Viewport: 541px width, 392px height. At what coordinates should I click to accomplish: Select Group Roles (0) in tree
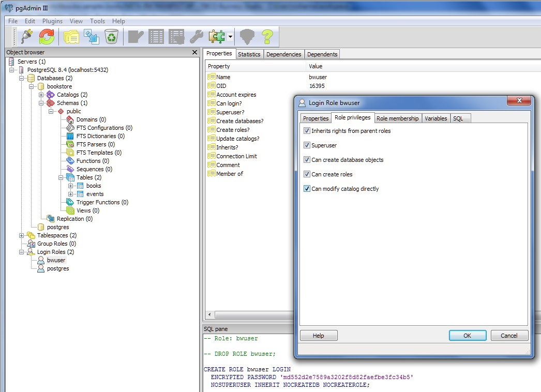[56, 244]
